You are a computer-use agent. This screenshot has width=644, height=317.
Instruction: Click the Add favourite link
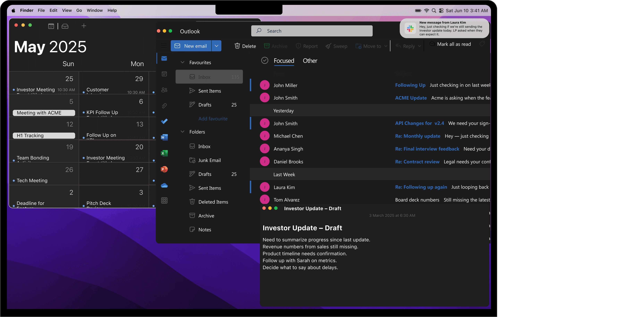213,119
